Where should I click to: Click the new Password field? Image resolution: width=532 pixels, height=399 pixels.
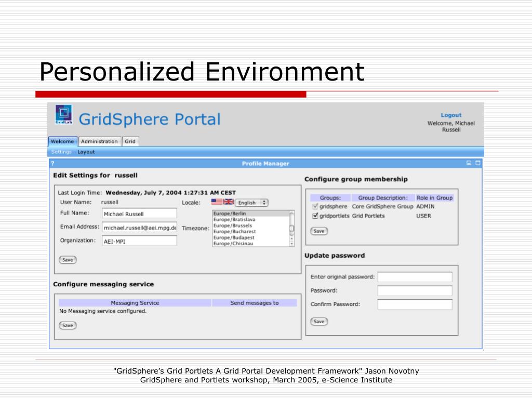pyautogui.click(x=415, y=290)
